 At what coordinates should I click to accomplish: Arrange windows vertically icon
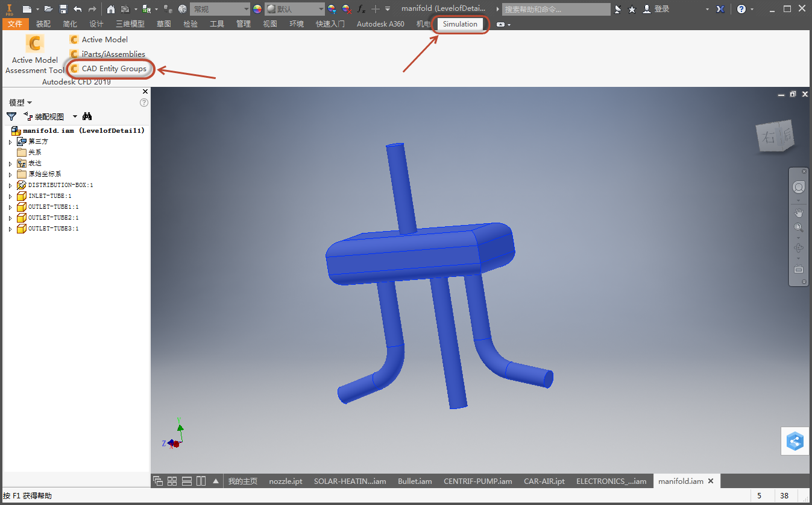pyautogui.click(x=201, y=481)
